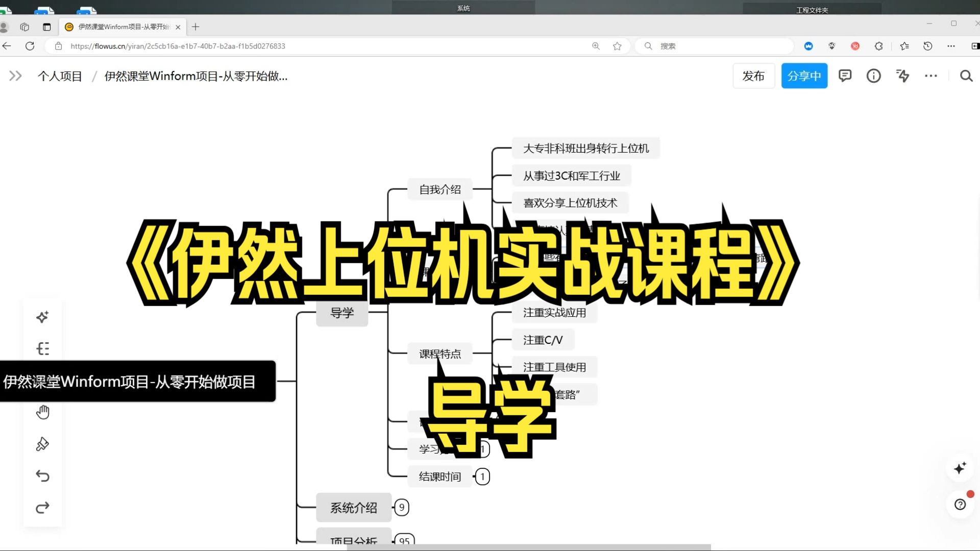Select the 注重C/V node
Screen dimensions: 980x551
click(x=543, y=340)
